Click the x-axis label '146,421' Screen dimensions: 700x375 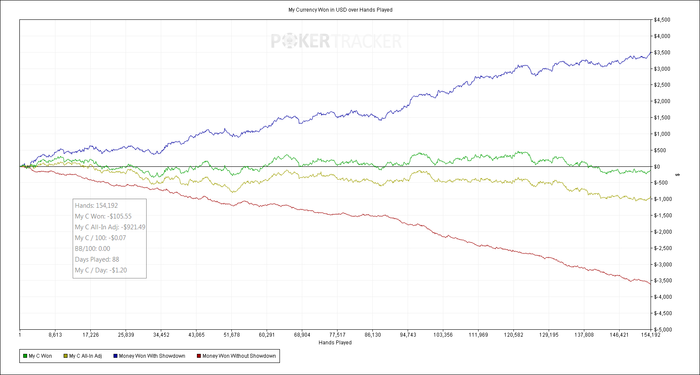[620, 334]
